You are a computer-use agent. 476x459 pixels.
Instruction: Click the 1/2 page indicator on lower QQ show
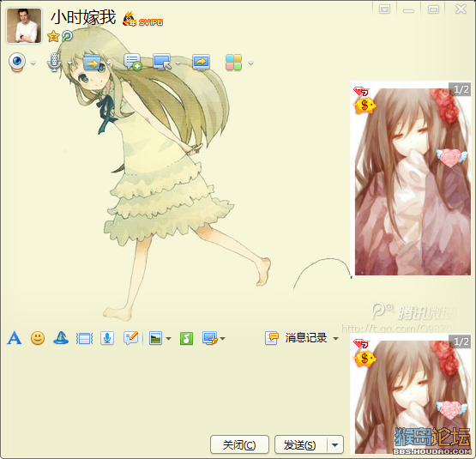(461, 341)
